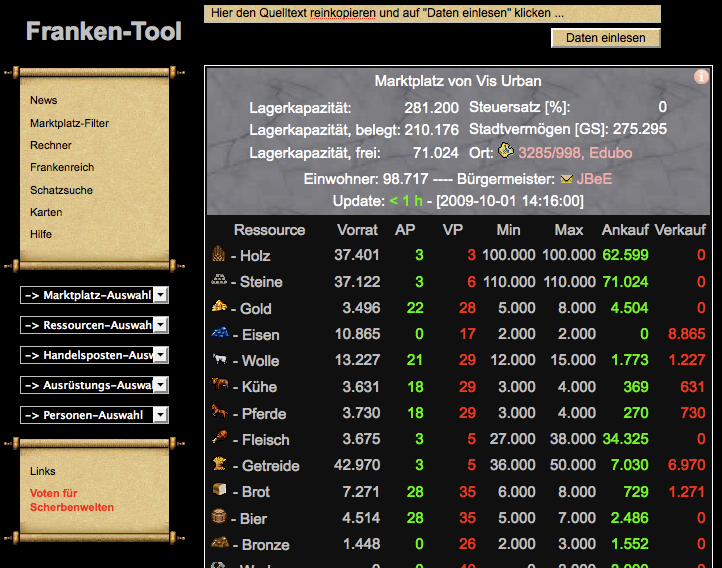Click the Bier barrel resource icon

219,517
